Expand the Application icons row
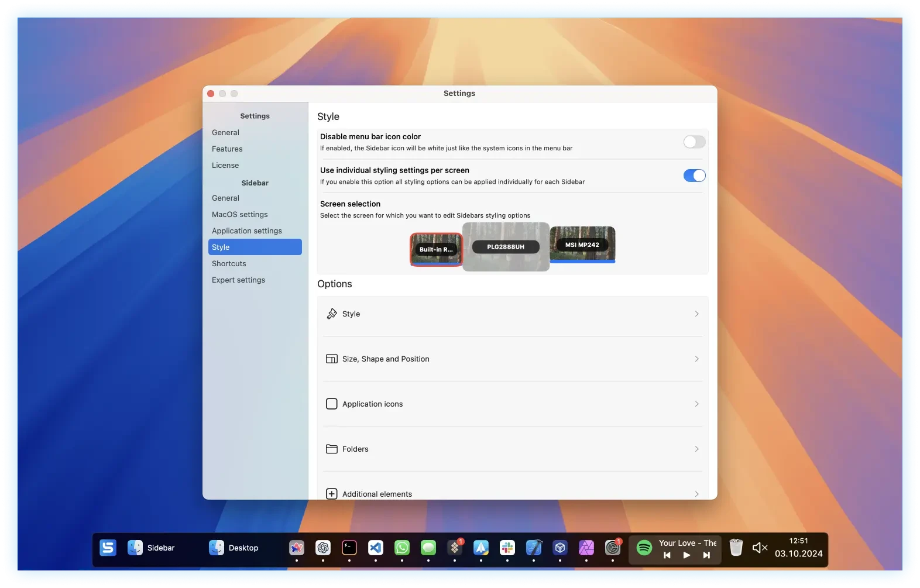The width and height of the screenshot is (920, 588). (512, 404)
